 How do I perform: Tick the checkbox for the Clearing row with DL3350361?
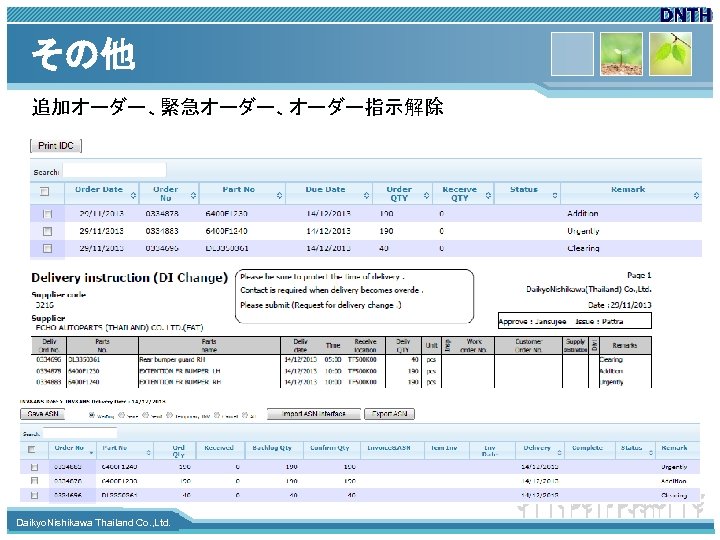pos(47,248)
